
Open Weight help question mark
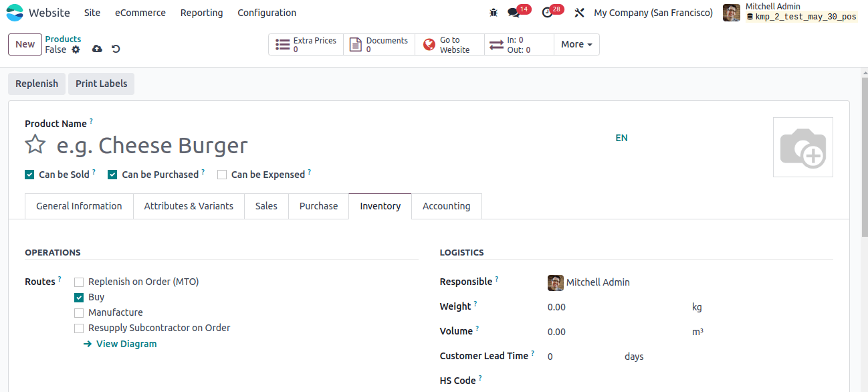coord(475,304)
